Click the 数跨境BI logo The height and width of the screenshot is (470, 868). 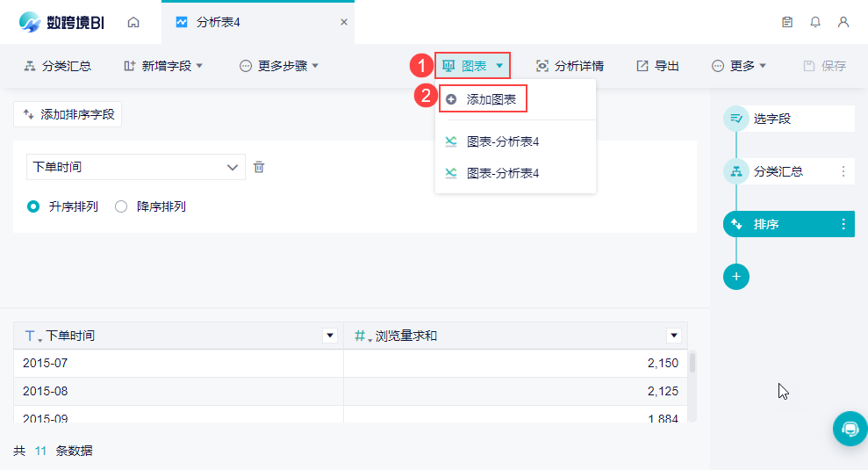61,22
